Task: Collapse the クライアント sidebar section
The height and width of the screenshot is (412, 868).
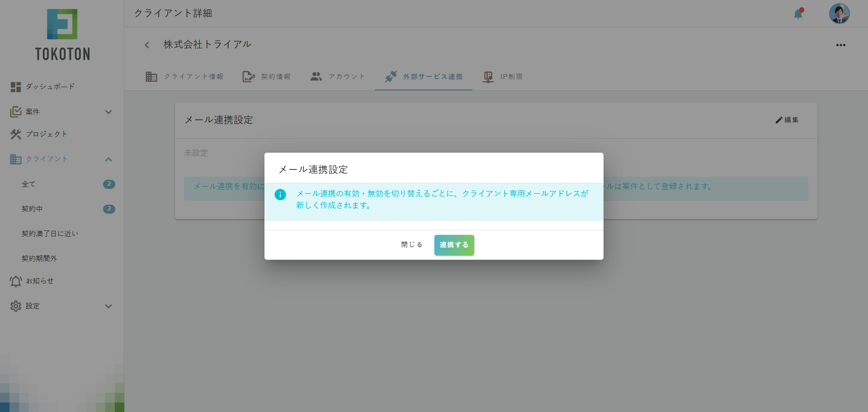Action: pyautogui.click(x=108, y=159)
